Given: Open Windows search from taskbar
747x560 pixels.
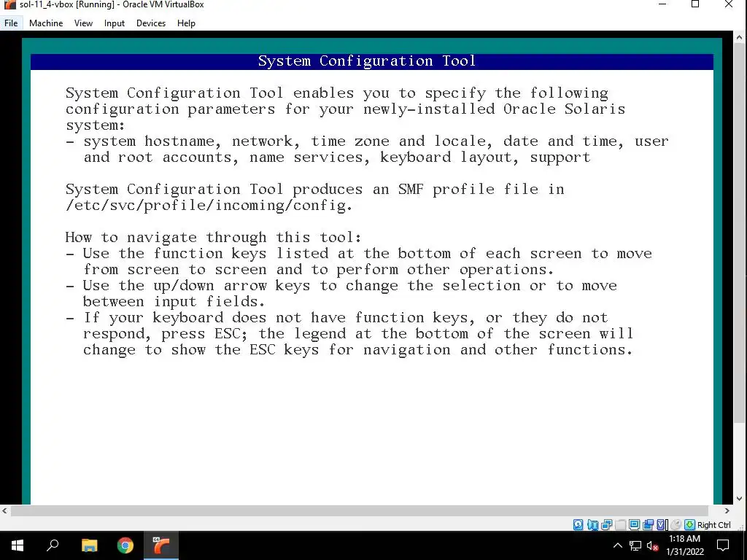Looking at the screenshot, I should point(53,545).
